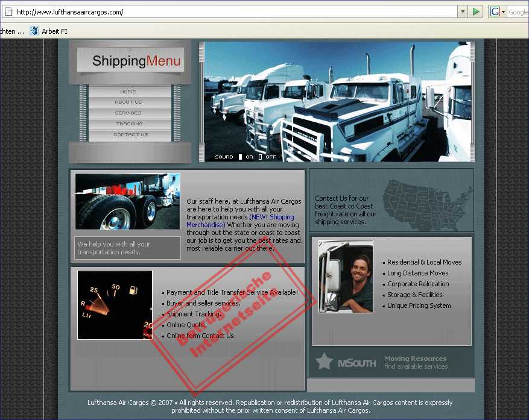Open the ABOUT US menu item
The image size is (529, 420).
click(x=130, y=102)
